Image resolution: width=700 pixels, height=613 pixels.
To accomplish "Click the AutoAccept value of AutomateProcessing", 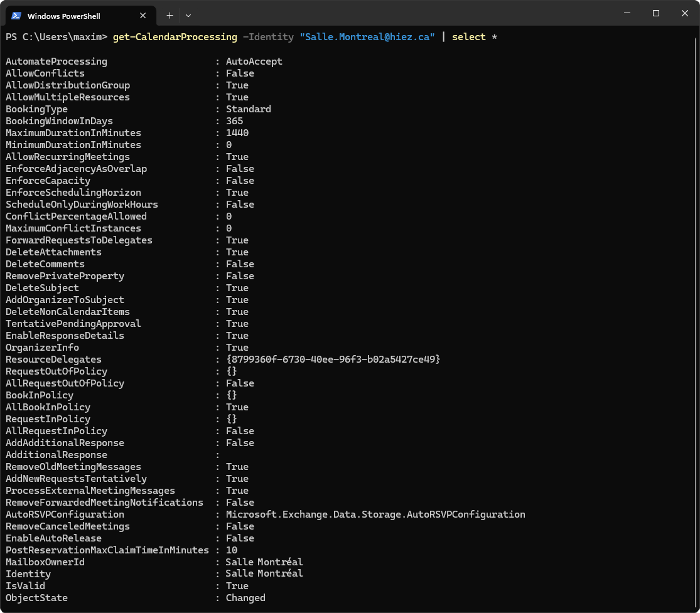I will pos(254,61).
